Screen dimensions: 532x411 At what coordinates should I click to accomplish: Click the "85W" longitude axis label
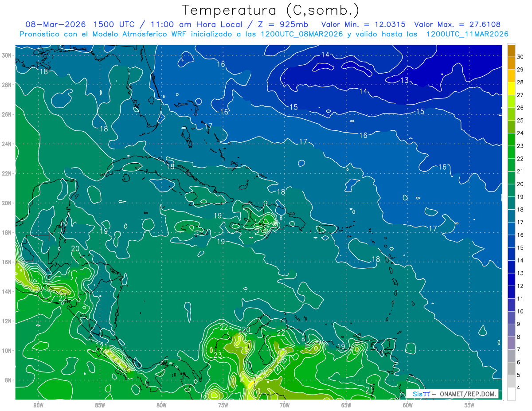tap(100, 405)
